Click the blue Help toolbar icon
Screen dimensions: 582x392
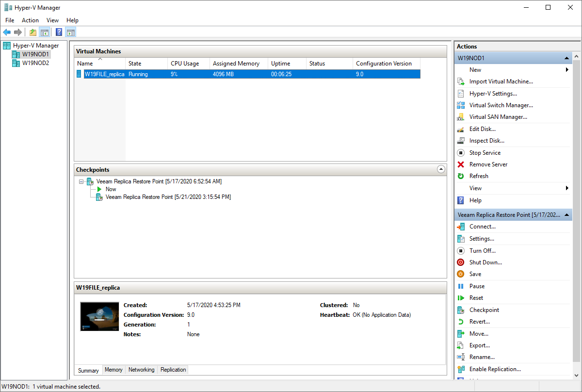(x=59, y=33)
